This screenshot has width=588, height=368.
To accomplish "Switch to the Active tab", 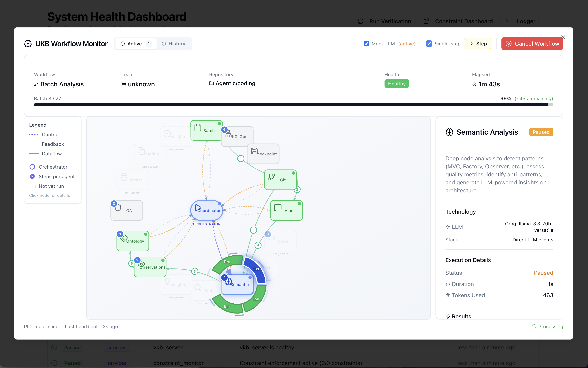I will pyautogui.click(x=136, y=44).
